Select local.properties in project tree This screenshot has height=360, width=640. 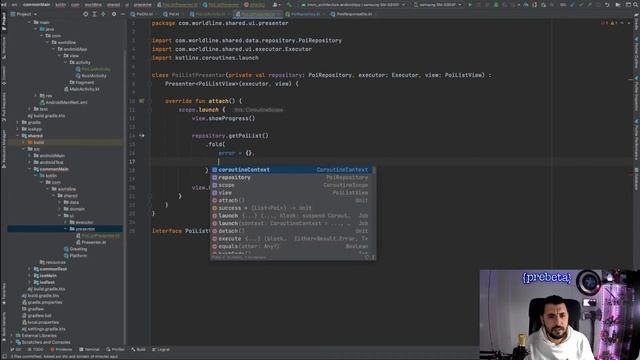[40, 322]
